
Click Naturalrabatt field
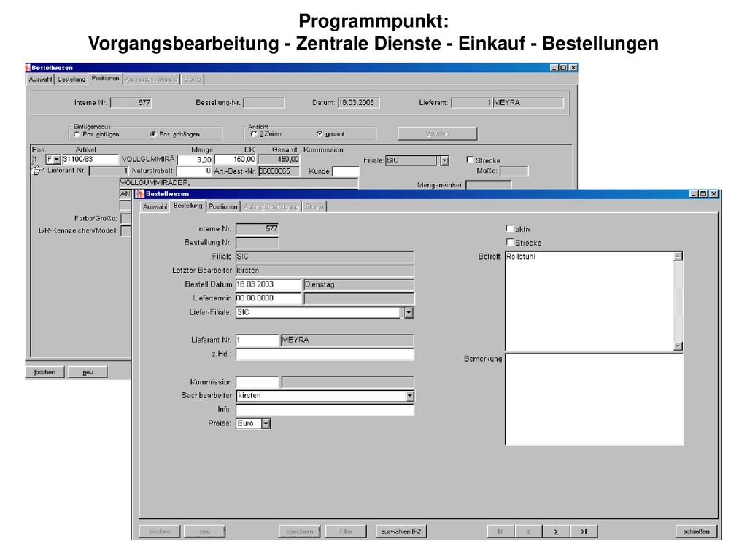pyautogui.click(x=194, y=171)
